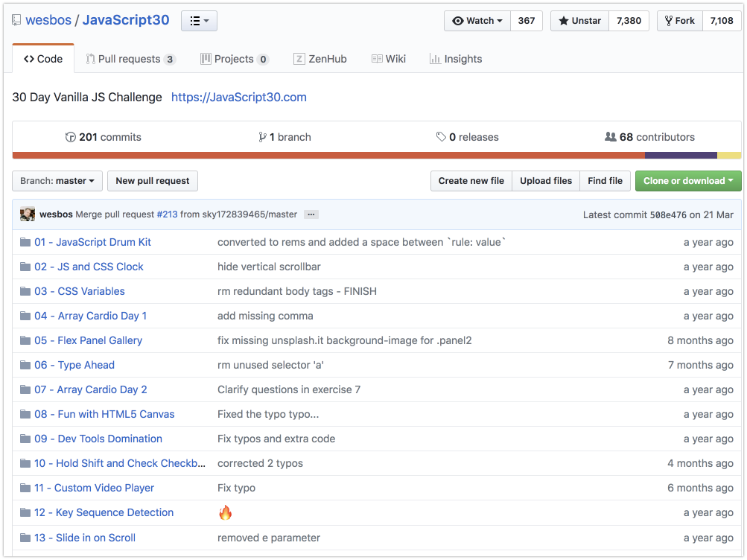This screenshot has height=560, width=747.
Task: Open the Insights tab
Action: 456,58
